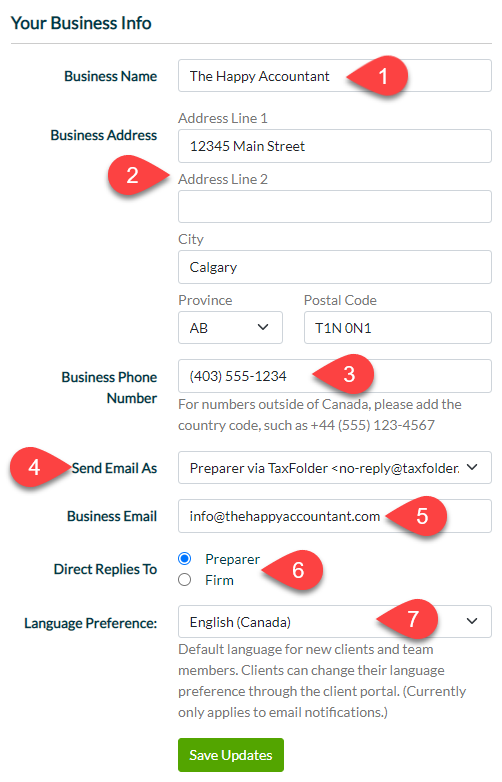Click the Province dropdown chevron arrow
Image resolution: width=502 pixels, height=782 pixels.
(x=263, y=327)
